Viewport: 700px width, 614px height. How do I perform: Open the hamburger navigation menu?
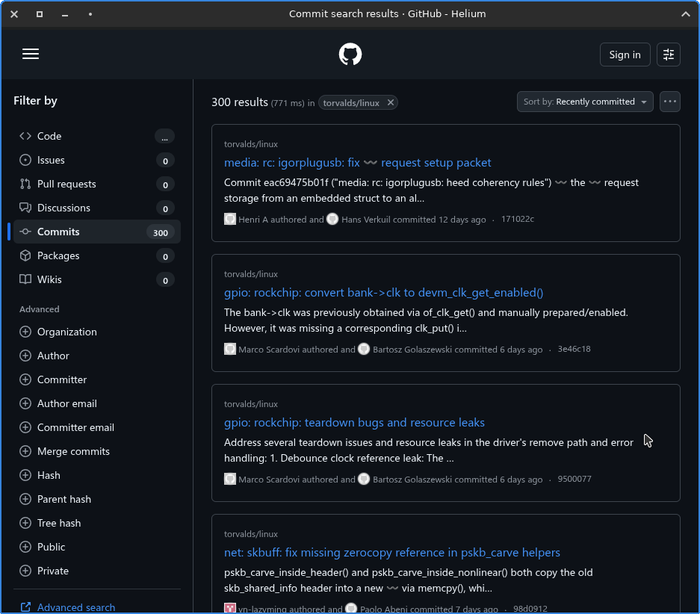pos(31,54)
